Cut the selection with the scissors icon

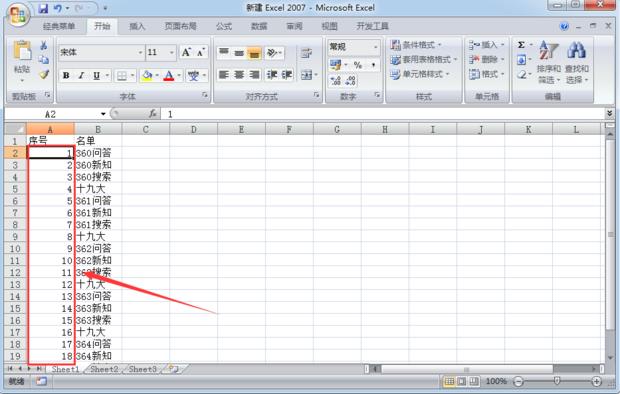(43, 45)
